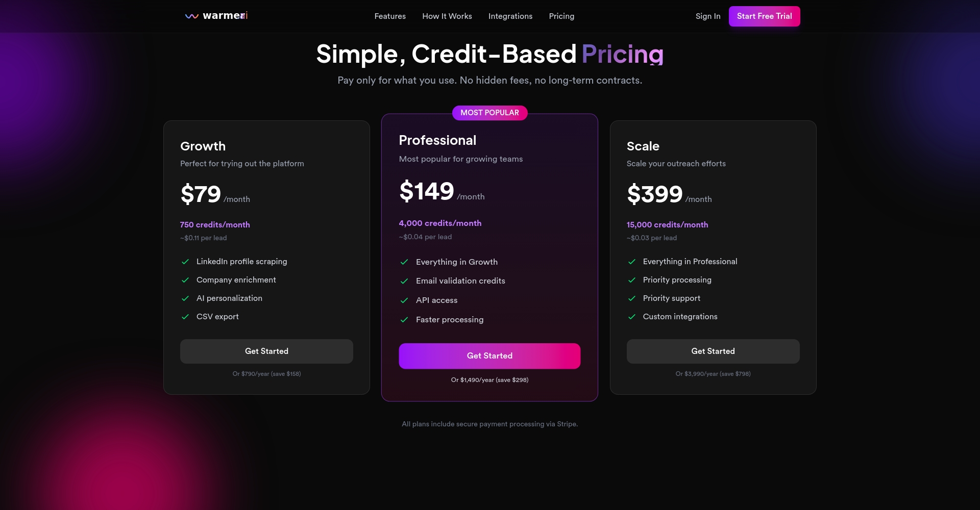Click checkmark next to Faster processing
This screenshot has height=510, width=980.
pos(404,320)
